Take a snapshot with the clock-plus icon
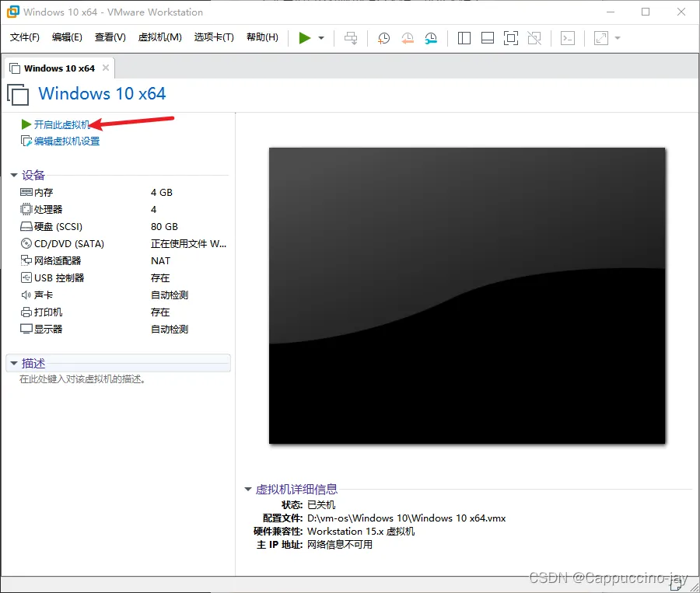700x593 pixels. click(x=383, y=38)
